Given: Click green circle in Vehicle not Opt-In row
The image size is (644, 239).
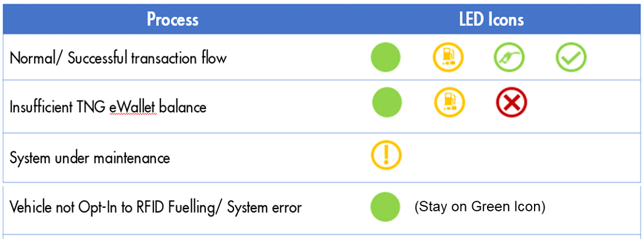Looking at the screenshot, I should point(385,207).
